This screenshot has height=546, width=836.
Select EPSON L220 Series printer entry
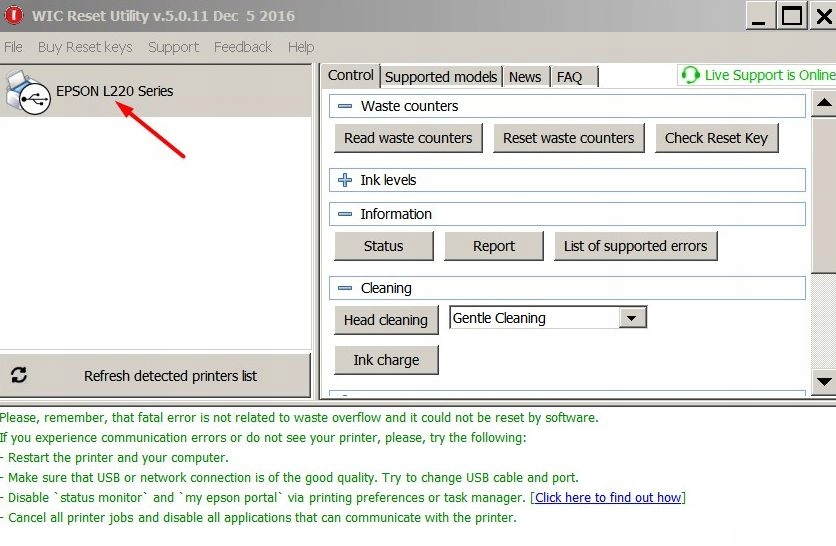tap(155, 91)
